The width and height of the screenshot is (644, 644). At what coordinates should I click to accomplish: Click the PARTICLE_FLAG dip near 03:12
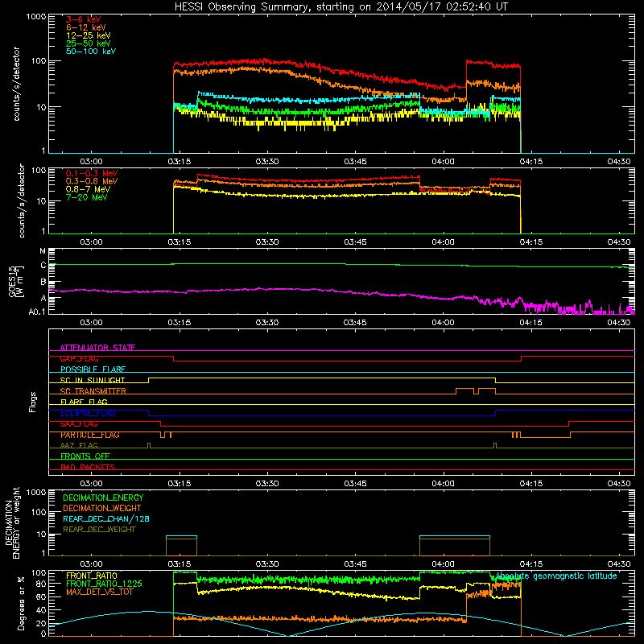[x=163, y=435]
